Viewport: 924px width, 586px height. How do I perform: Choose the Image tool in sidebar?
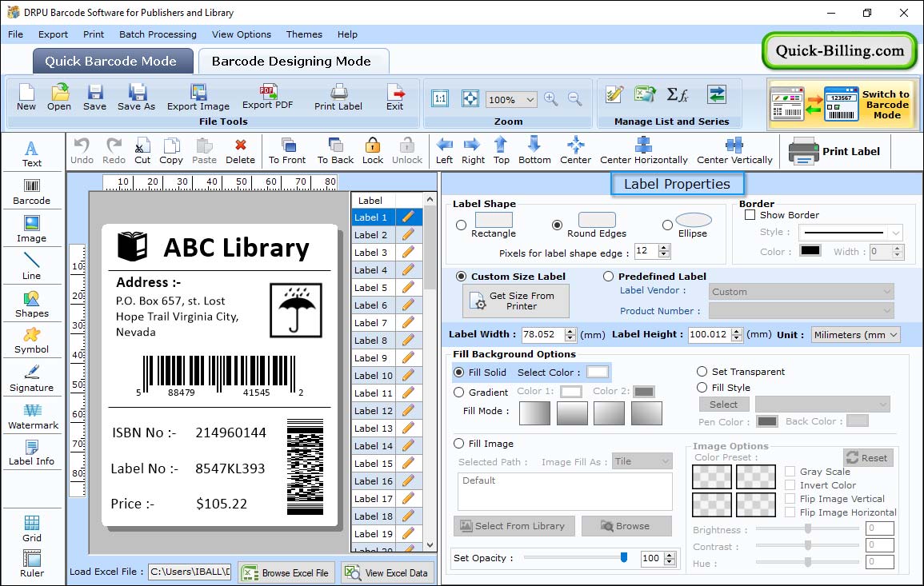[x=32, y=229]
